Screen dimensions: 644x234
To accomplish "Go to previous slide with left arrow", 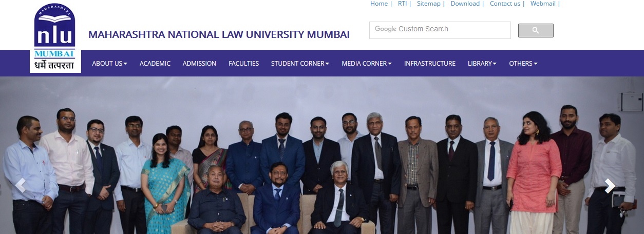I will click(21, 186).
